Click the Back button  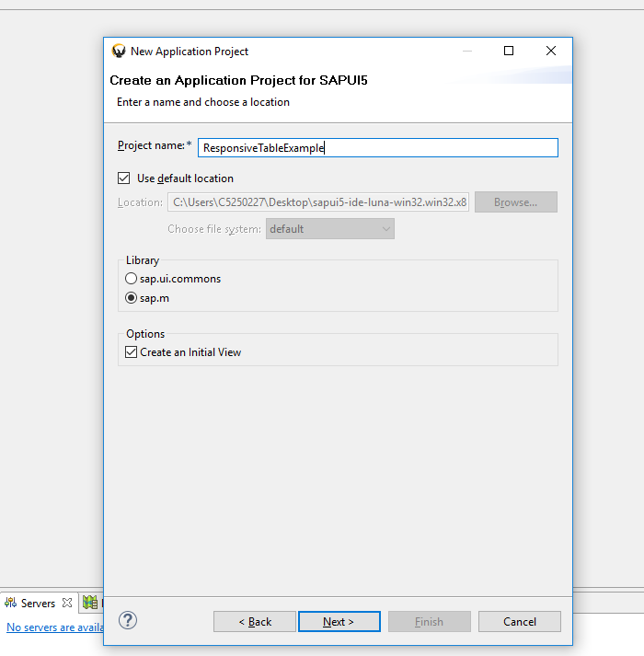point(255,622)
